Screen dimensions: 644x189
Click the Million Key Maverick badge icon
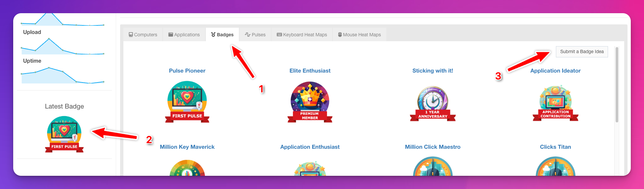click(187, 168)
